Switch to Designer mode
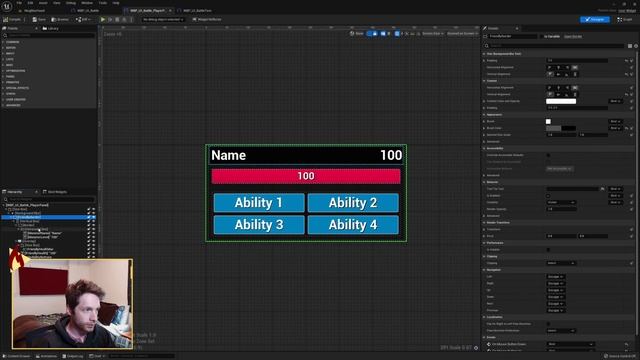The width and height of the screenshot is (640, 360). [x=595, y=19]
